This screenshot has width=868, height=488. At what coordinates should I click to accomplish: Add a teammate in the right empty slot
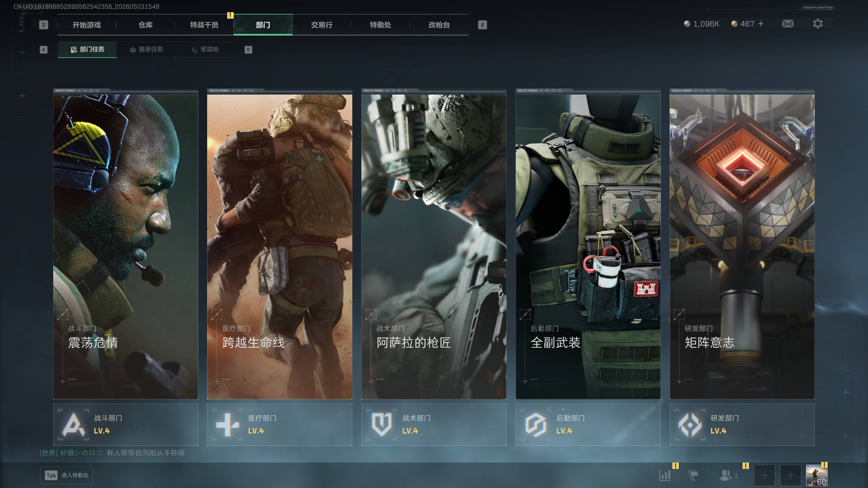point(790,475)
